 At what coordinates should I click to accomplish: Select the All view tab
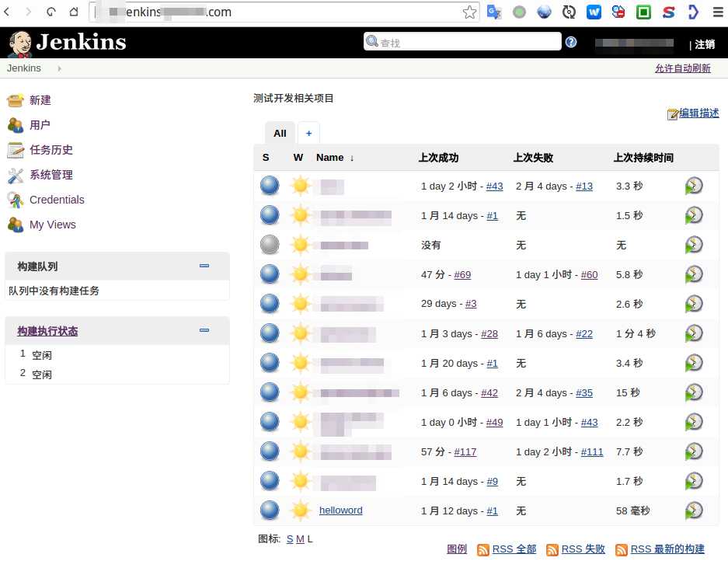pyautogui.click(x=280, y=134)
